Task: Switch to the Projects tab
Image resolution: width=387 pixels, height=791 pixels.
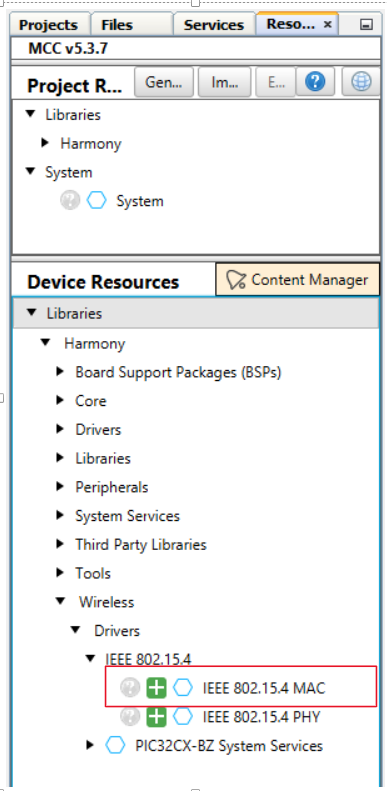Action: (x=48, y=25)
